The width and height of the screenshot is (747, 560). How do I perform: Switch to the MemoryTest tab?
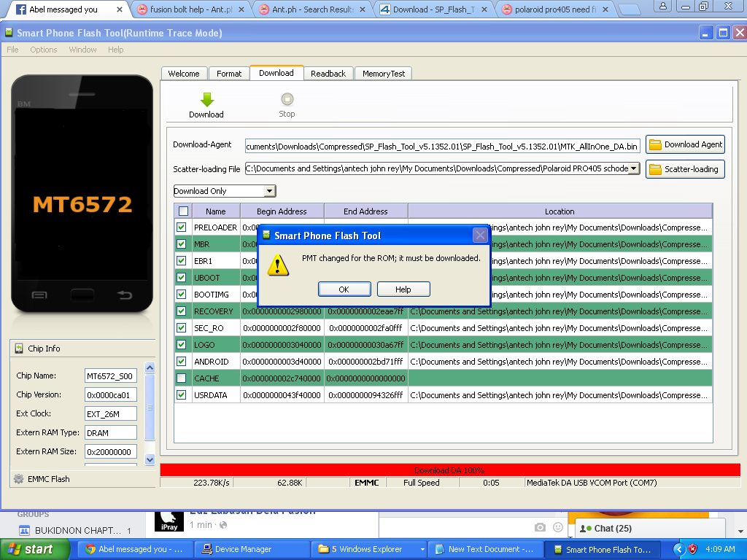[384, 74]
